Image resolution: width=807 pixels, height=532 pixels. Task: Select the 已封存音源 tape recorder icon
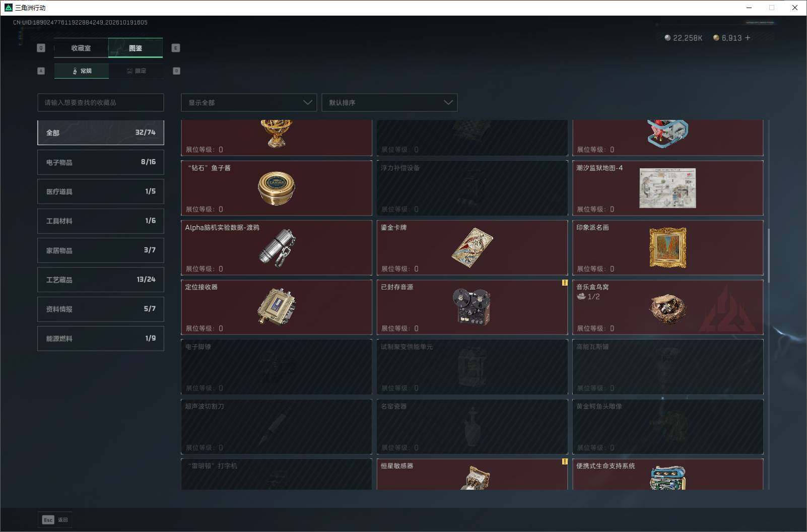click(472, 306)
